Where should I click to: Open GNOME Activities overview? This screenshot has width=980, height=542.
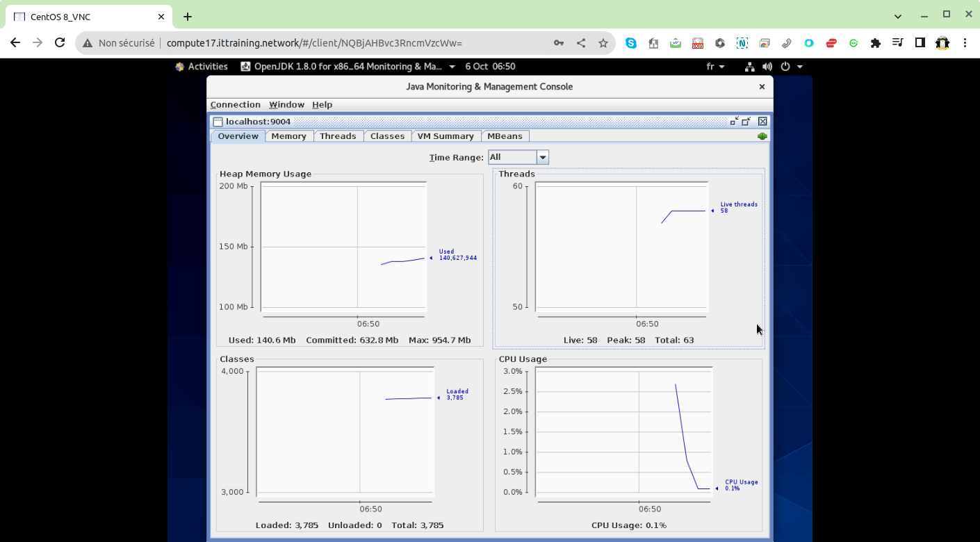pos(202,67)
